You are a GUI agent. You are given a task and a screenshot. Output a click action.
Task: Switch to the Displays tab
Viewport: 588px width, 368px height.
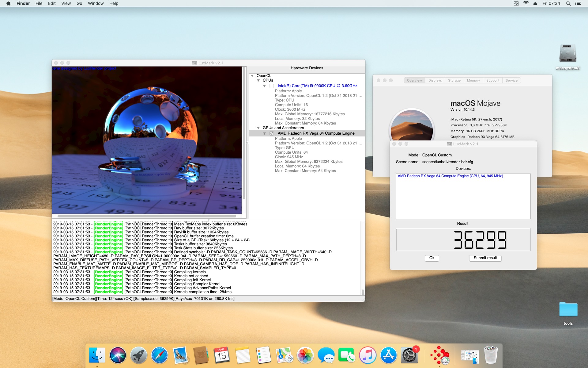435,80
